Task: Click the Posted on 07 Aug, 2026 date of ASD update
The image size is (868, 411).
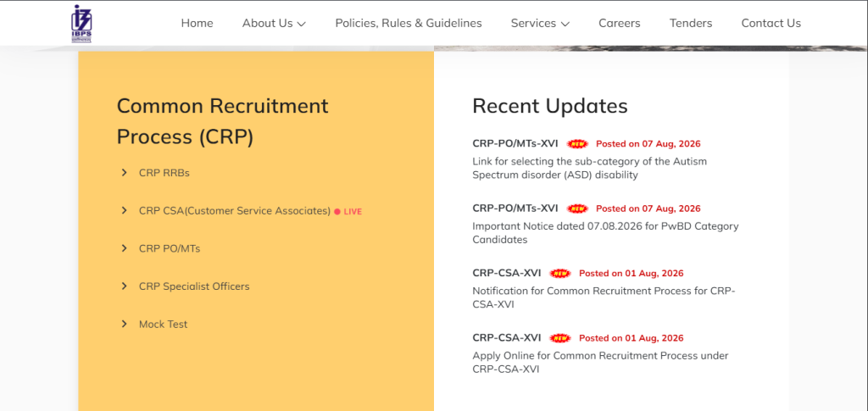Action: point(648,144)
